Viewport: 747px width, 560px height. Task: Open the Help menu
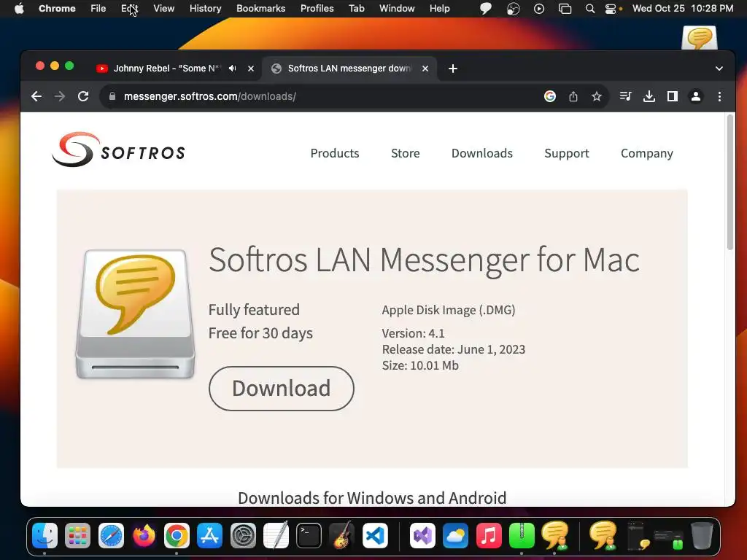point(439,9)
